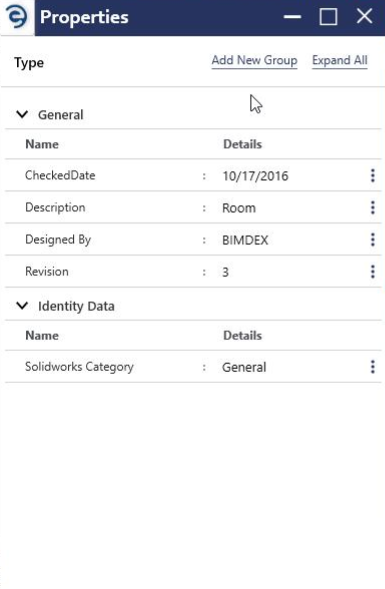Minimize the Properties window

tap(292, 17)
